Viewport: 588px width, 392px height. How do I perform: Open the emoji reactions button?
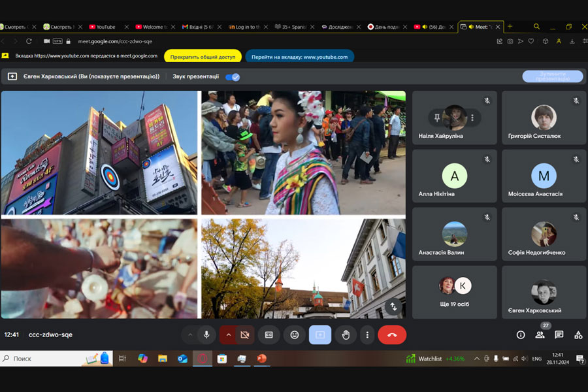pyautogui.click(x=295, y=335)
